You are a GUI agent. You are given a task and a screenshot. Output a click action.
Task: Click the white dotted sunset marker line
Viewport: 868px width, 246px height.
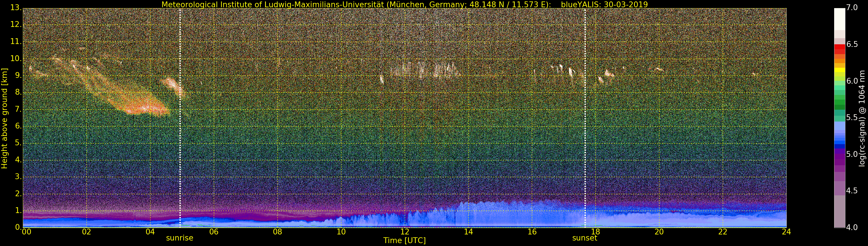click(585, 118)
